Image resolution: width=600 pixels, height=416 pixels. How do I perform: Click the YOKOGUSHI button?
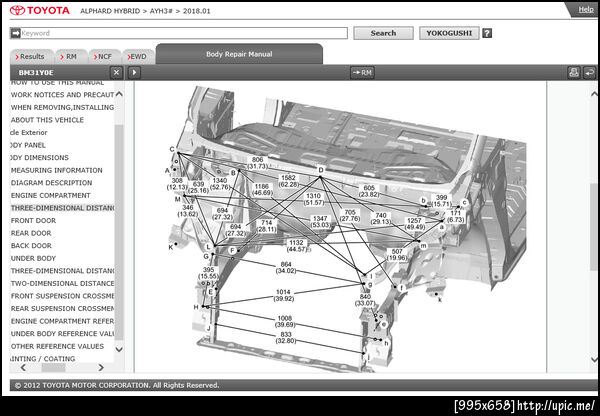coord(449,33)
